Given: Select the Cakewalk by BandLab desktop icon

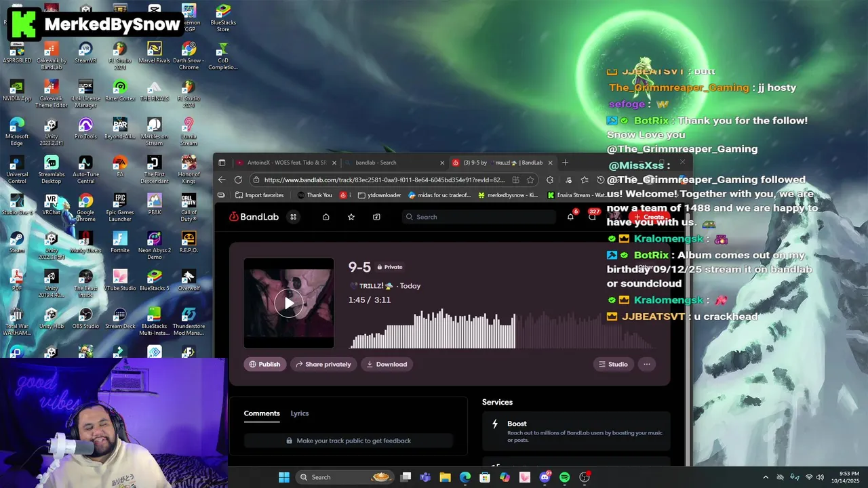Looking at the screenshot, I should (52, 56).
